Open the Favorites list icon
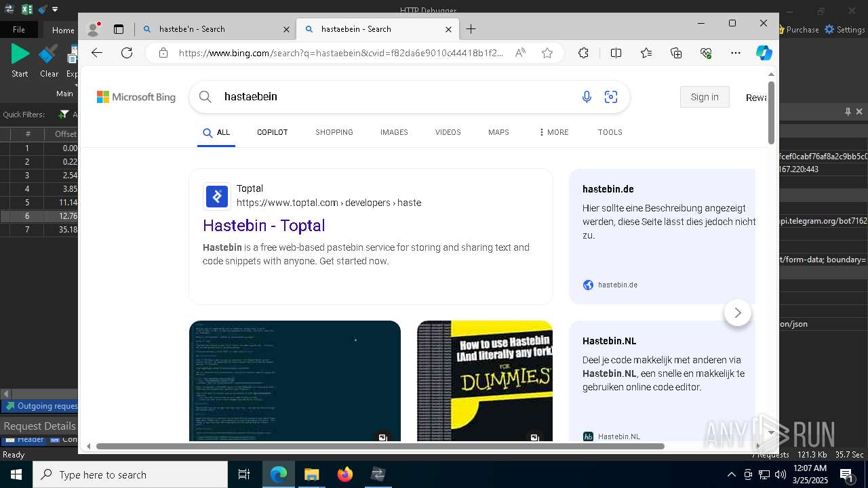Image resolution: width=868 pixels, height=488 pixels. coord(646,53)
